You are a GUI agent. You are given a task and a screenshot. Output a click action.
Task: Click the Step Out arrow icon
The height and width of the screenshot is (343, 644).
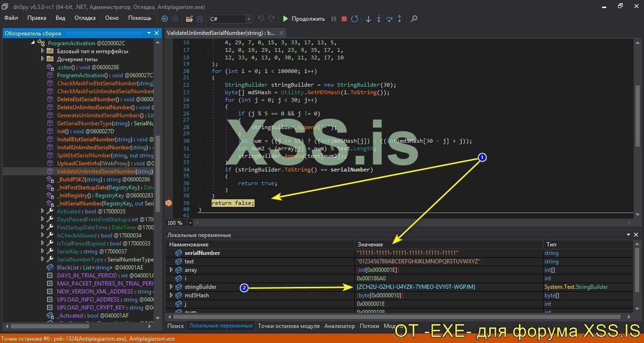click(400, 19)
